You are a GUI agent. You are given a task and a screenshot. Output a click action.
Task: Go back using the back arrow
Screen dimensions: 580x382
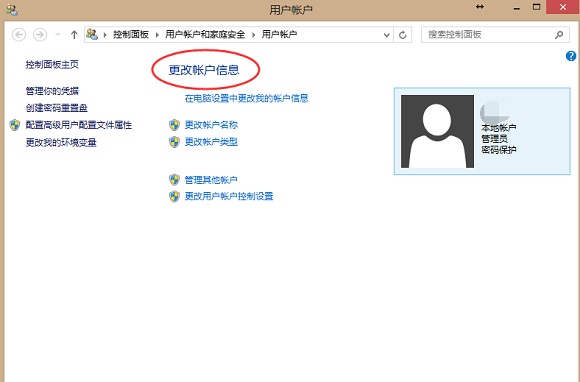tap(19, 35)
